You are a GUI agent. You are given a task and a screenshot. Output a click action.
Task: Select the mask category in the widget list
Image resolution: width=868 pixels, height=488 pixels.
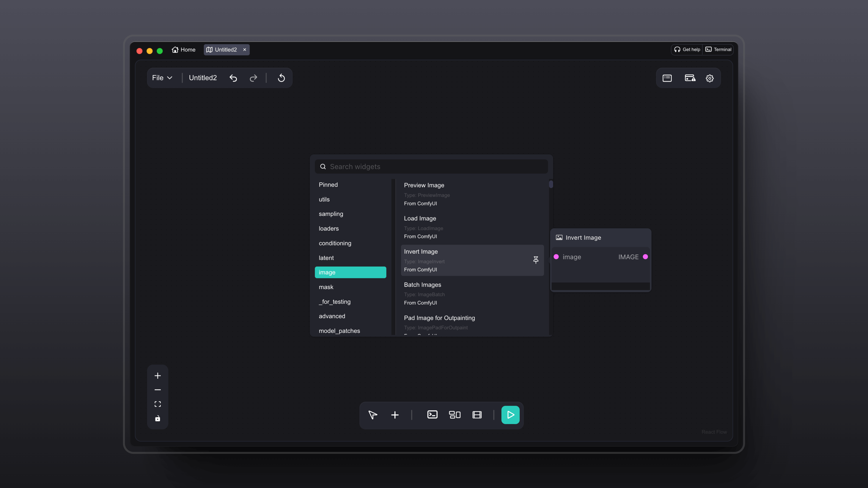pos(326,287)
